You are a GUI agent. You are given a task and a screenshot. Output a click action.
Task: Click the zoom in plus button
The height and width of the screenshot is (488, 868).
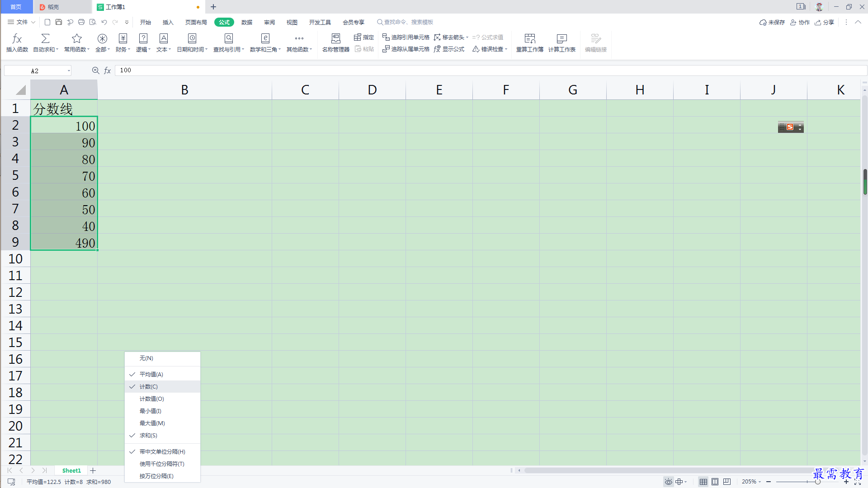coord(846,482)
